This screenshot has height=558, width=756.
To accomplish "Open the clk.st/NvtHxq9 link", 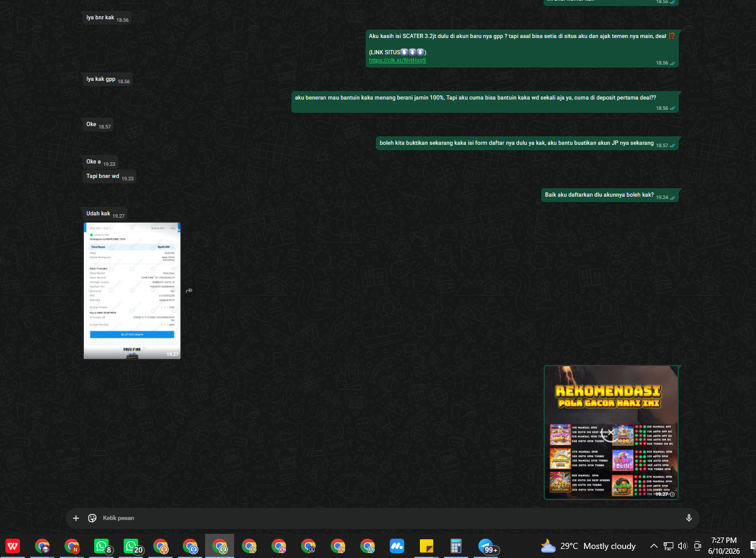I will click(397, 60).
